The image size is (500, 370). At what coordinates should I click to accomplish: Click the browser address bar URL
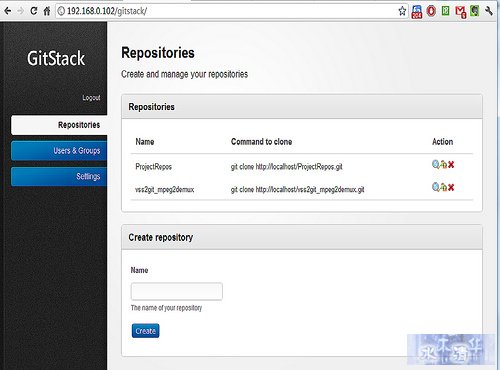pos(107,11)
